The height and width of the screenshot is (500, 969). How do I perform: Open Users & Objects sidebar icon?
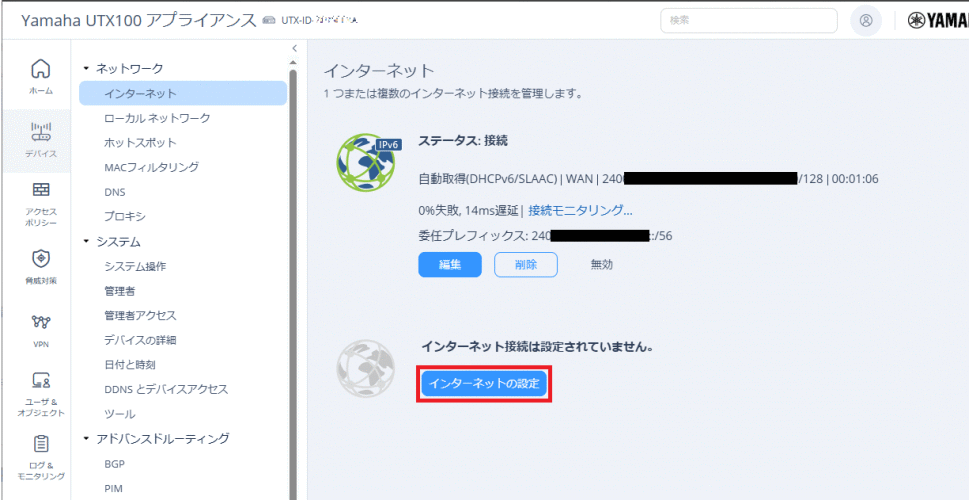(41, 381)
